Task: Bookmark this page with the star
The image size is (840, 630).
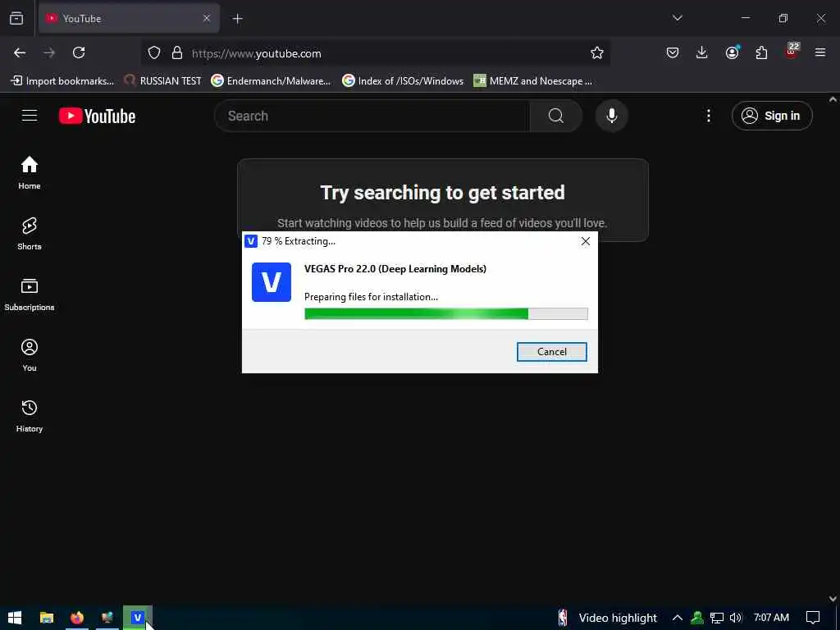Action: 597,52
